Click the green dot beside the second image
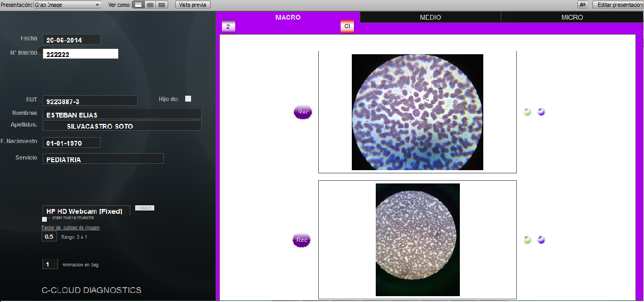The width and height of the screenshot is (644, 302). tap(527, 240)
